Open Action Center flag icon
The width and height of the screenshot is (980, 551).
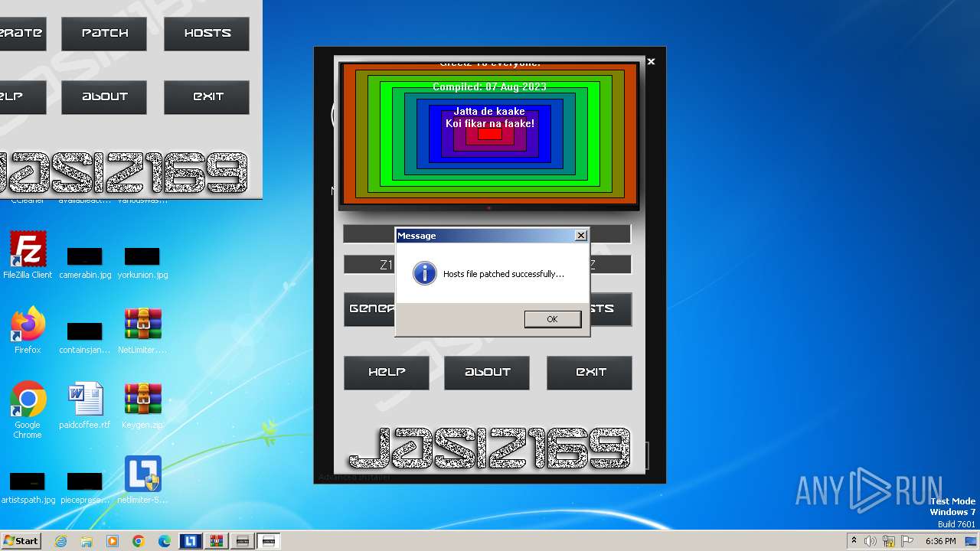tap(908, 541)
